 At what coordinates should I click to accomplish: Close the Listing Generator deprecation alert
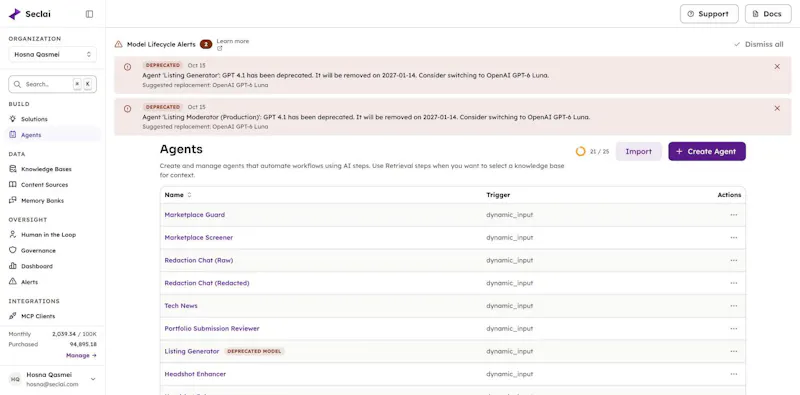click(x=777, y=66)
